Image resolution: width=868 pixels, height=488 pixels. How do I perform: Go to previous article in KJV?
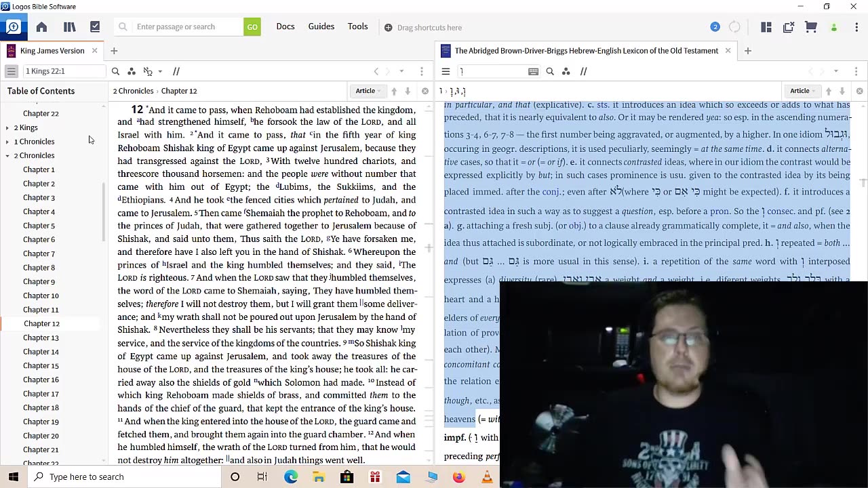click(394, 91)
